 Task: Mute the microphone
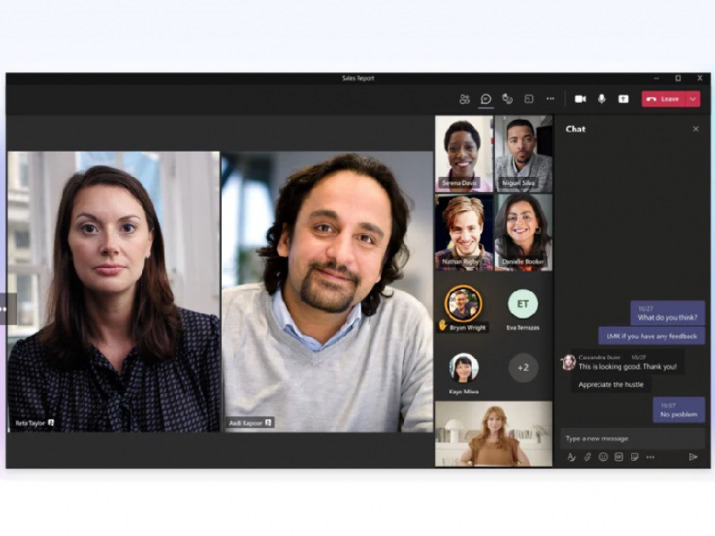[602, 99]
